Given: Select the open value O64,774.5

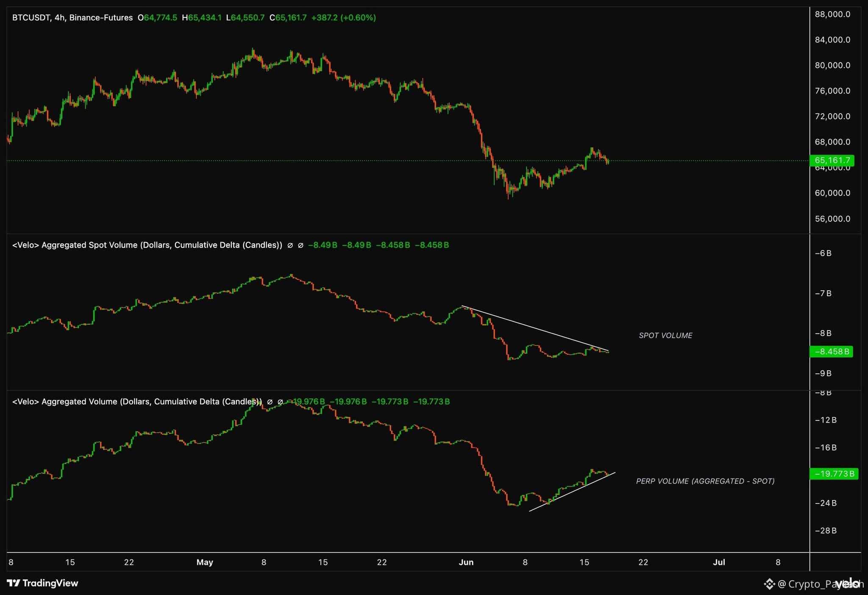Looking at the screenshot, I should 157,18.
